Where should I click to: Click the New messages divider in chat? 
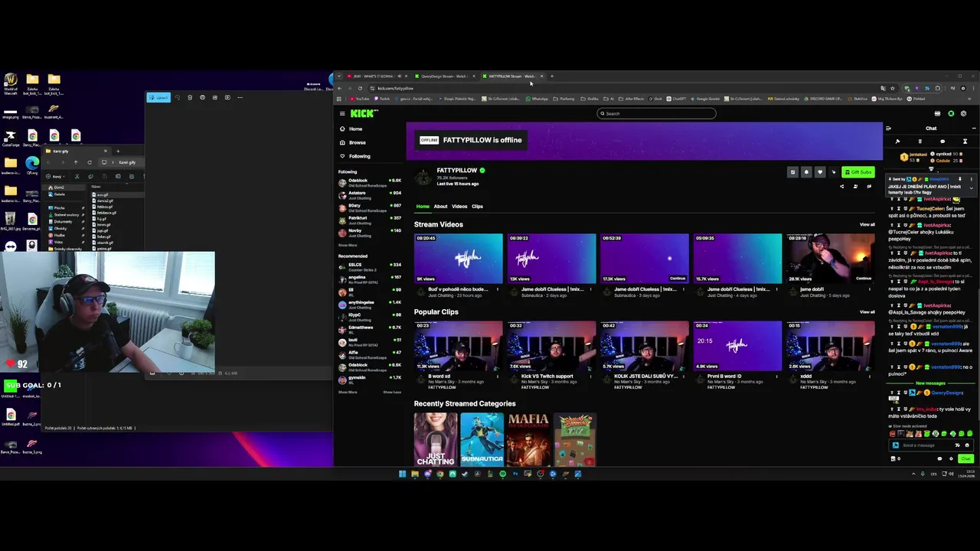coord(930,383)
